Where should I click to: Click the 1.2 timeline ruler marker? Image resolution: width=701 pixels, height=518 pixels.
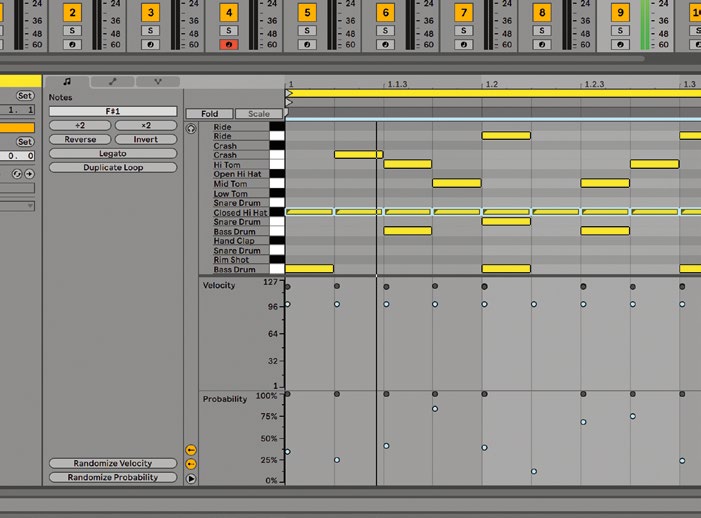click(x=492, y=84)
